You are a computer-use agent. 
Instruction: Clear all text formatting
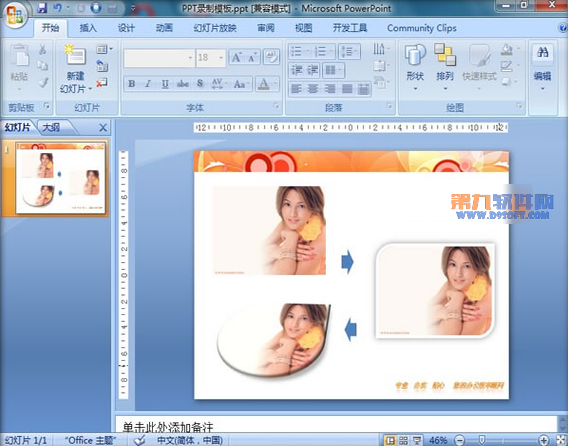tap(271, 57)
